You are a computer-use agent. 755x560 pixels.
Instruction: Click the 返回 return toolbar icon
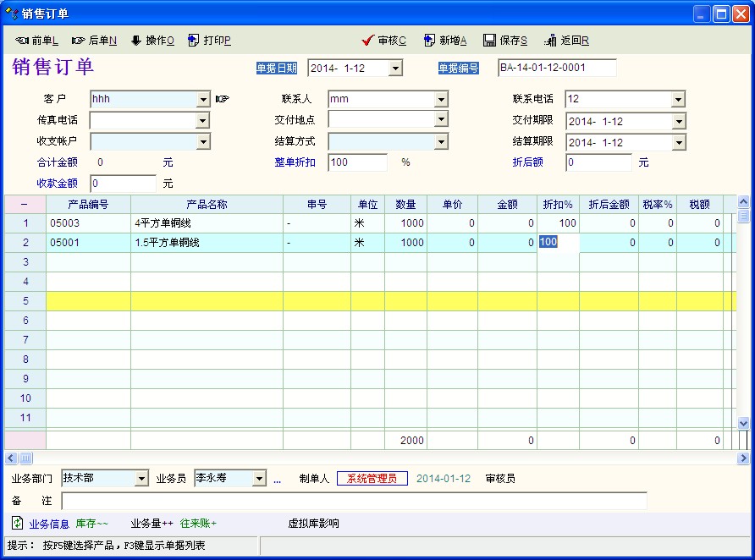tap(554, 41)
